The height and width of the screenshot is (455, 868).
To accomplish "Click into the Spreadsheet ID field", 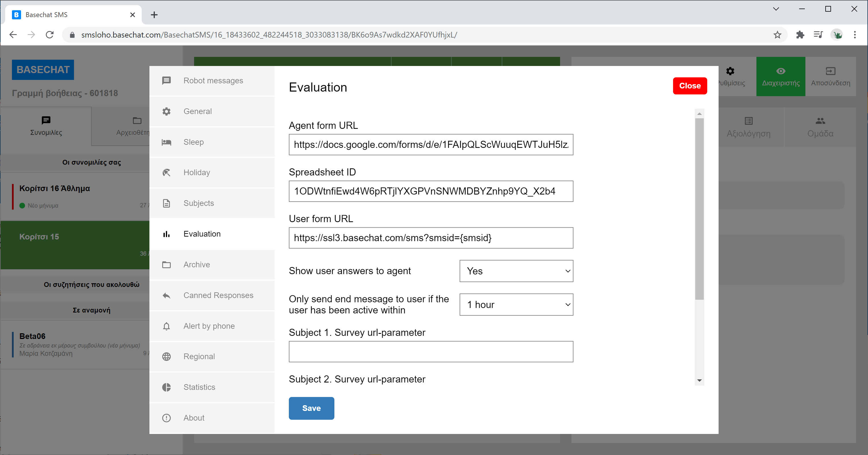I will click(x=431, y=191).
